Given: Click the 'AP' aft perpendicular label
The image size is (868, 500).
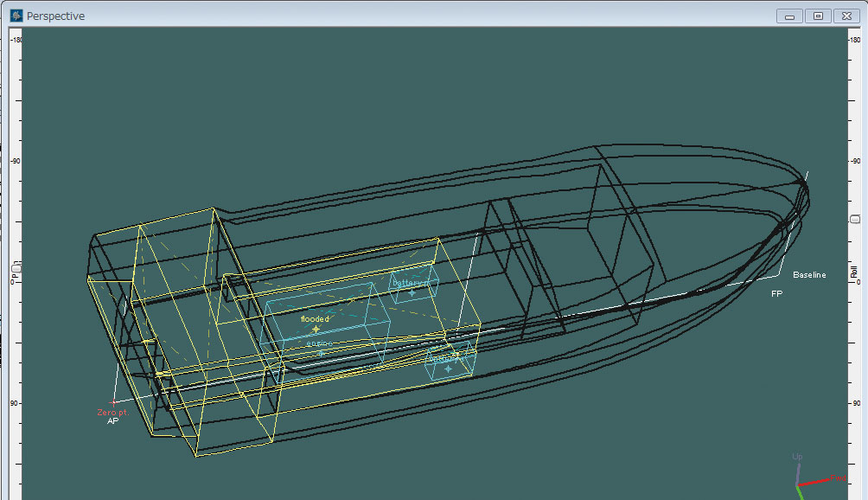Looking at the screenshot, I should [x=112, y=420].
